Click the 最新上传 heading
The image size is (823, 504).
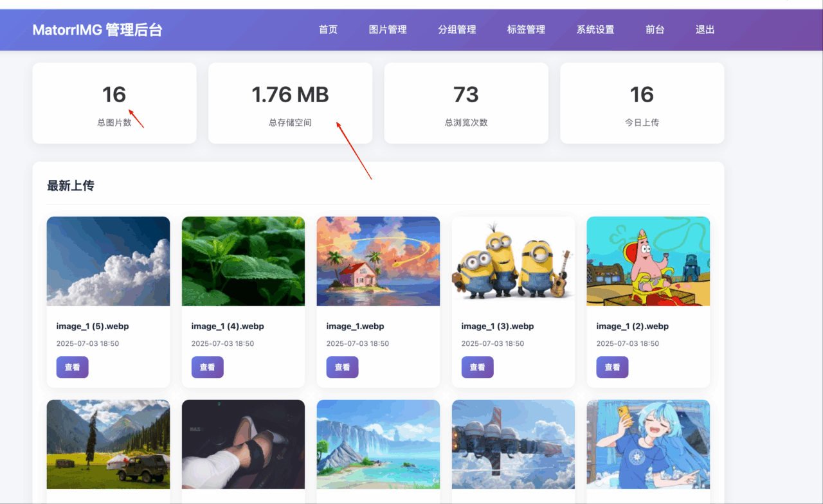coord(71,186)
